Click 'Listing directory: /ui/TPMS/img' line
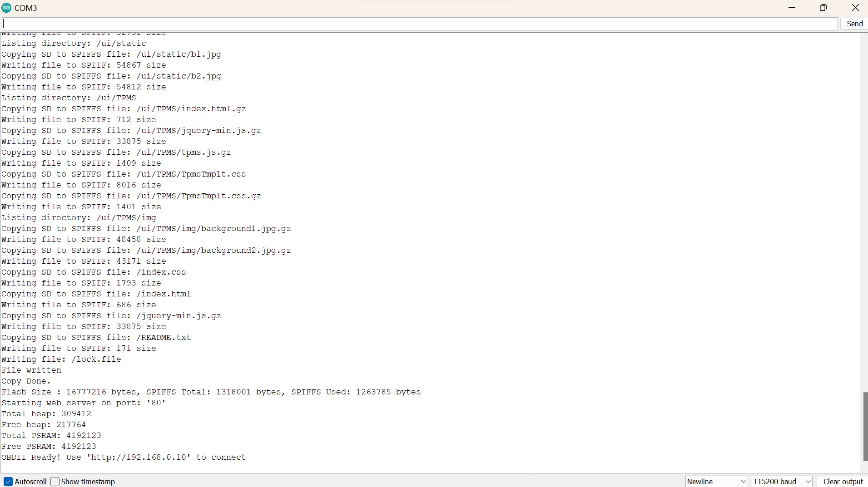This screenshot has height=487, width=868. click(79, 218)
